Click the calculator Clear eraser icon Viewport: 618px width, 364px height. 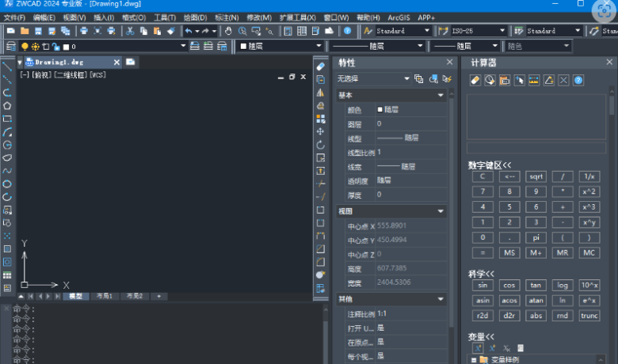[475, 80]
